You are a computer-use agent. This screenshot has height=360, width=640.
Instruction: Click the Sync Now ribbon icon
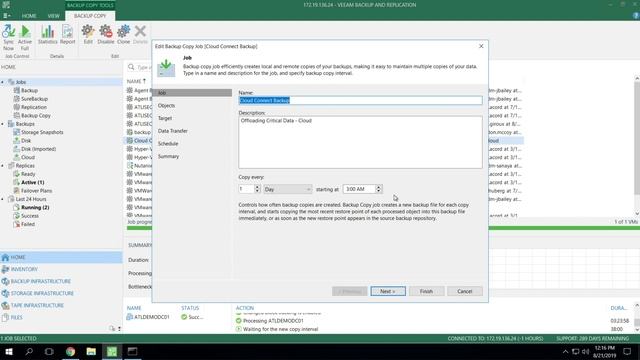coord(8,37)
